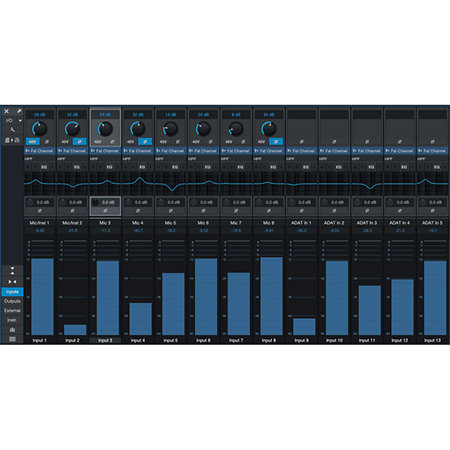Click the horizontal narrow arrows icon
450x450 pixels.
(12, 282)
